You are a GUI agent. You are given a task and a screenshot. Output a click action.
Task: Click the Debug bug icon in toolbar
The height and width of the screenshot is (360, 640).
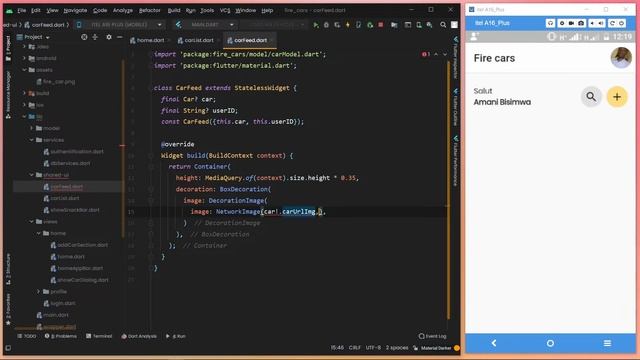pyautogui.click(x=326, y=25)
